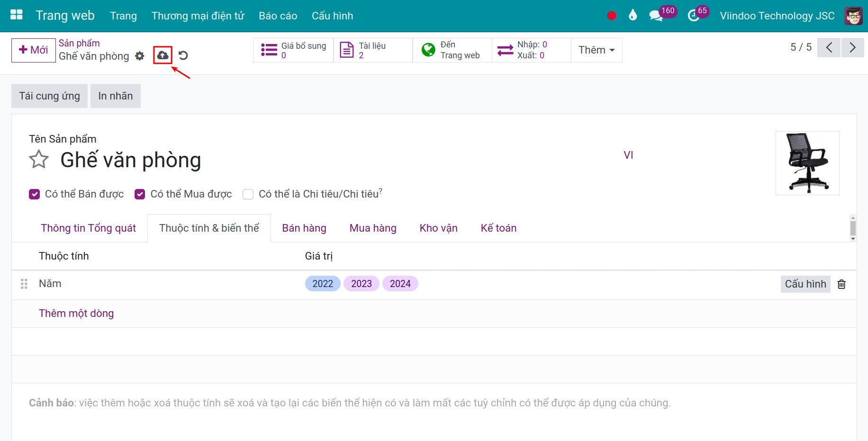Click the Tái cung ứng button

click(x=49, y=96)
